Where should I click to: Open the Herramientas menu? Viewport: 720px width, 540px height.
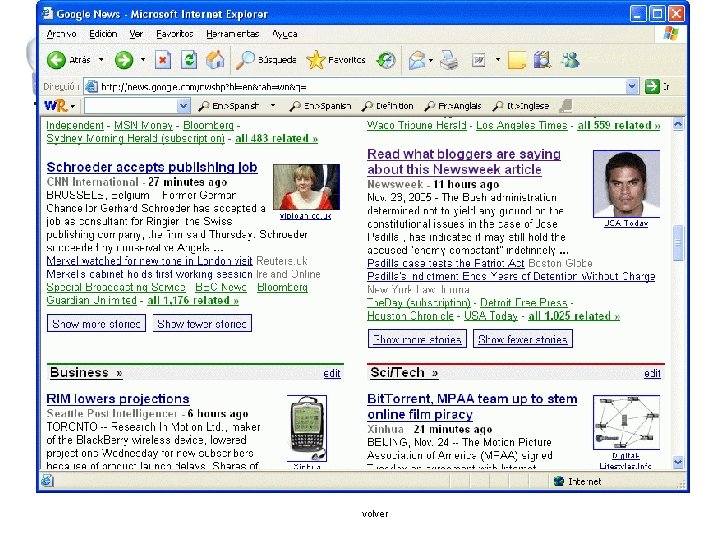click(232, 34)
